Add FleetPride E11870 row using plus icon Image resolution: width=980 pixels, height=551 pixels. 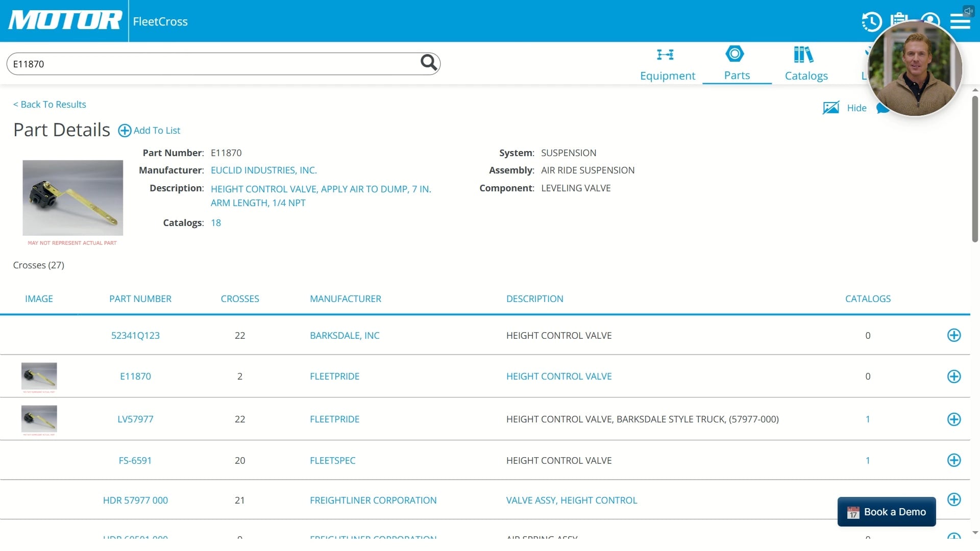(954, 377)
